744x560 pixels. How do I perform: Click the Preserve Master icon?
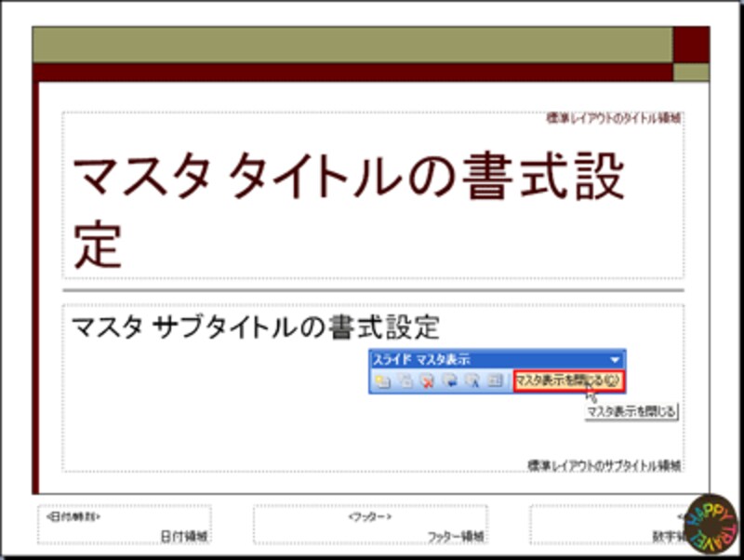[450, 380]
